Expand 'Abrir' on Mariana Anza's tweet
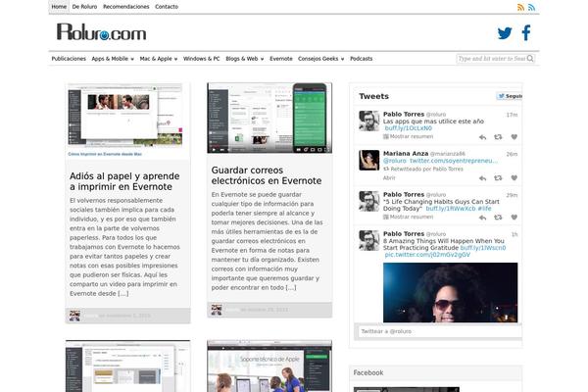Image resolution: width=588 pixels, height=392 pixels. (x=389, y=177)
